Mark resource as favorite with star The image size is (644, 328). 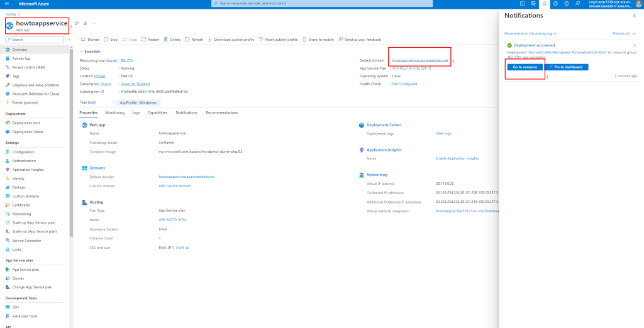pyautogui.click(x=86, y=23)
